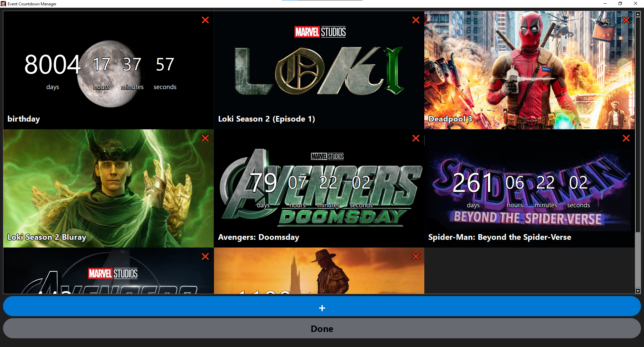644x347 pixels.
Task: Select the gunslinger and dark tower card
Action: [x=319, y=271]
